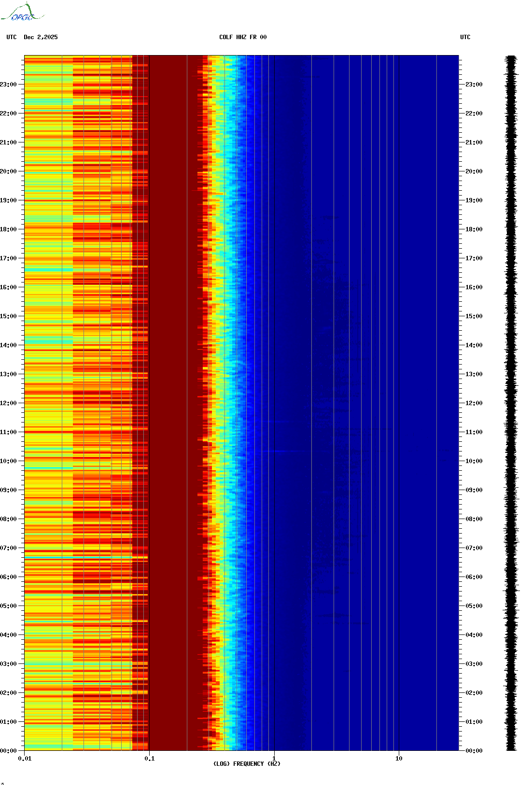Image resolution: width=532 pixels, height=789 pixels.
Task: Click the Dec 2,2025 date label
Action: [x=41, y=37]
